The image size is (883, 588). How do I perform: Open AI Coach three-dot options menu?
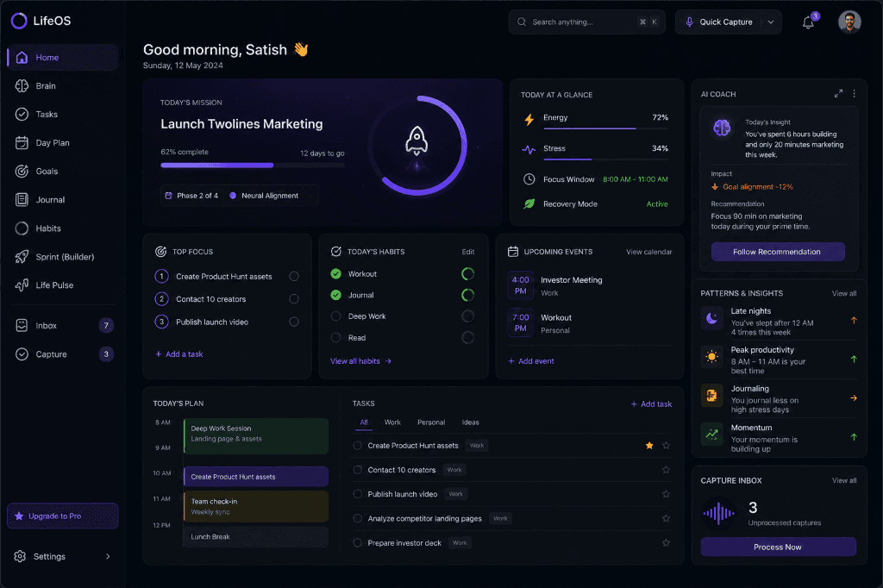click(x=855, y=94)
